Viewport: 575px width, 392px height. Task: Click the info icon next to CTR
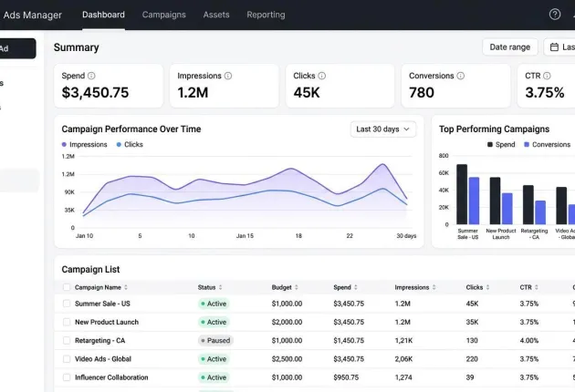pyautogui.click(x=547, y=76)
